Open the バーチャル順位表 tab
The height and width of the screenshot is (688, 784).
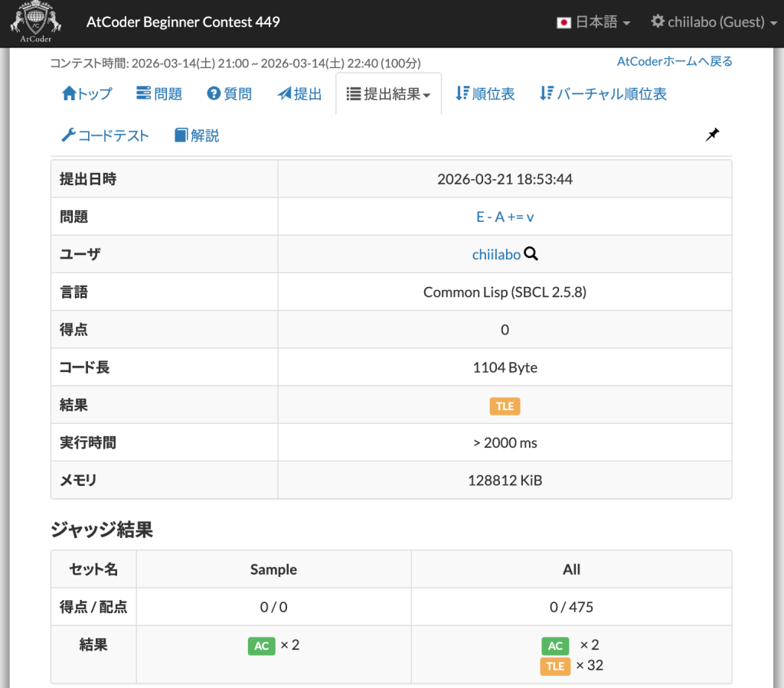click(x=603, y=93)
